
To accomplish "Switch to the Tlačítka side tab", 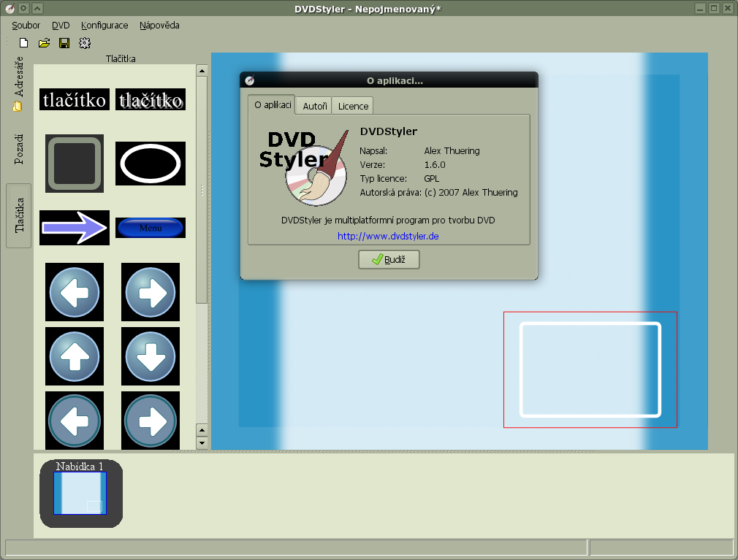I will tap(18, 215).
